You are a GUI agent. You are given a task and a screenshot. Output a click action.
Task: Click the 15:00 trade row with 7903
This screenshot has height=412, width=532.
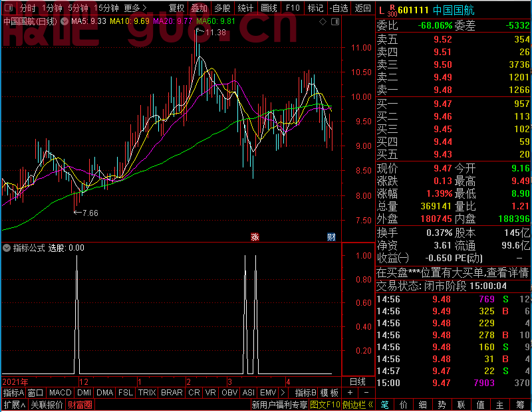(x=453, y=383)
